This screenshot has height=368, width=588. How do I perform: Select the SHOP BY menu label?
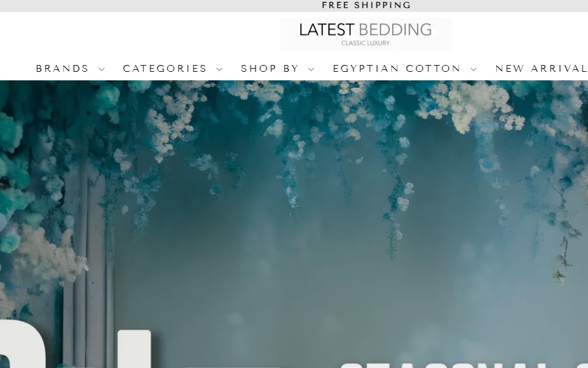point(269,68)
